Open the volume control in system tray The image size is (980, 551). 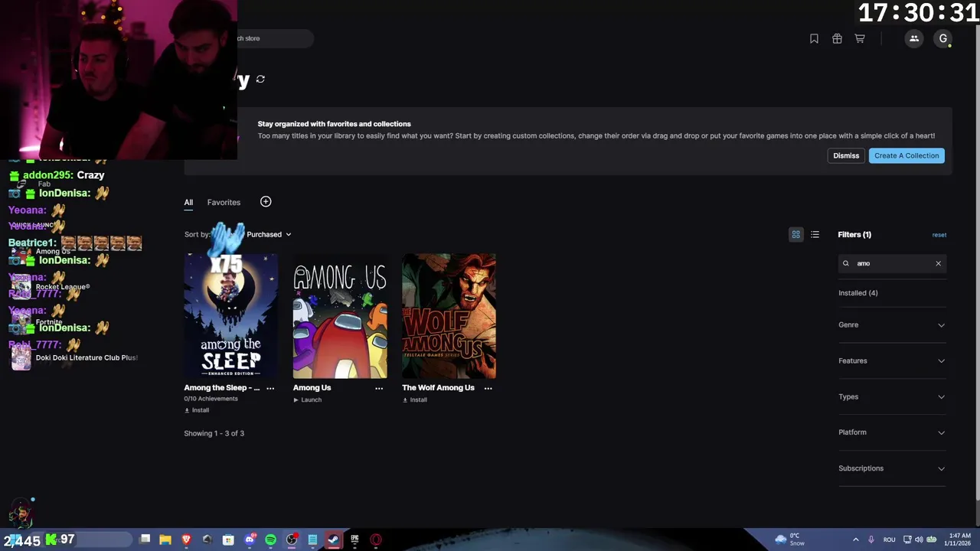pos(919,540)
